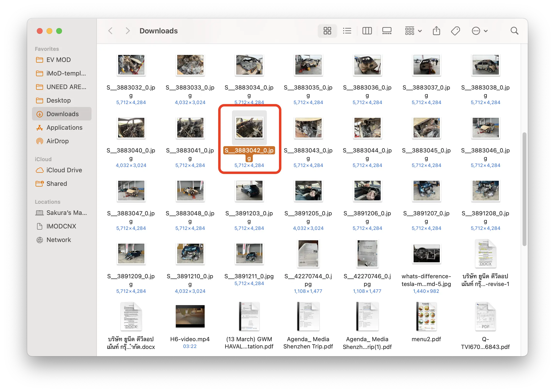Image resolution: width=555 pixels, height=392 pixels.
Task: Switch to list view
Action: (x=347, y=31)
